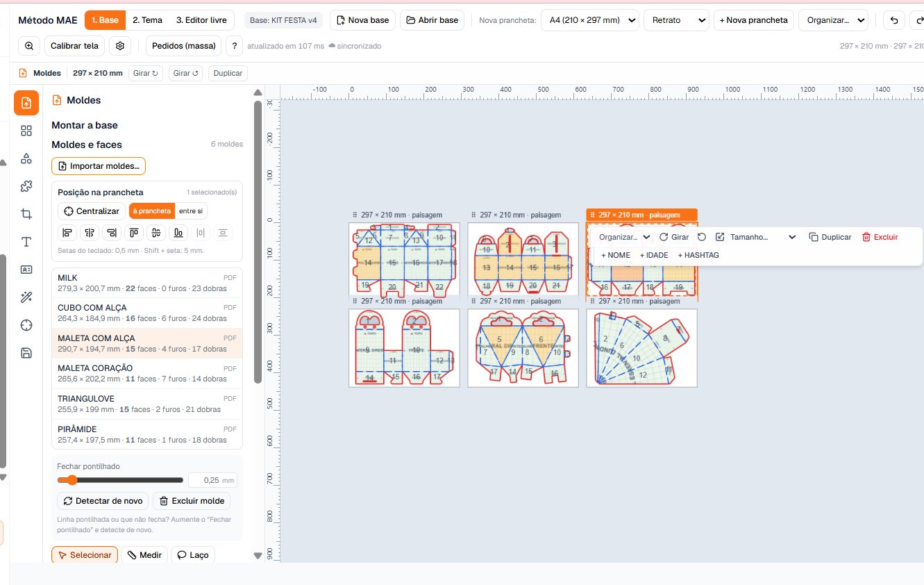The height and width of the screenshot is (585, 924).
Task: Open the Retrato orientation dropdown
Action: coord(676,20)
